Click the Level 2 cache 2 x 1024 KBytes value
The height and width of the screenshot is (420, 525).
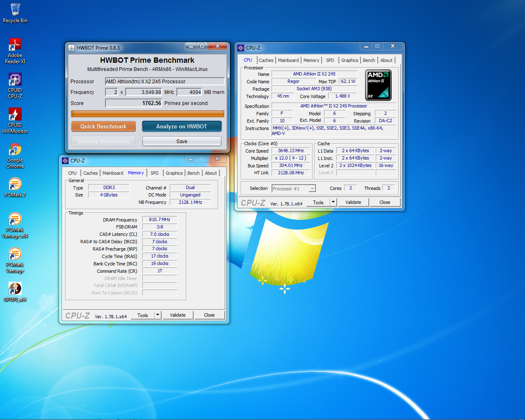[x=355, y=165]
